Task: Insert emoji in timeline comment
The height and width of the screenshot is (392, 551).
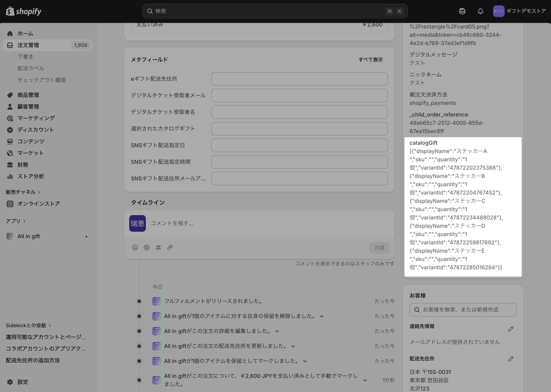Action: click(135, 247)
